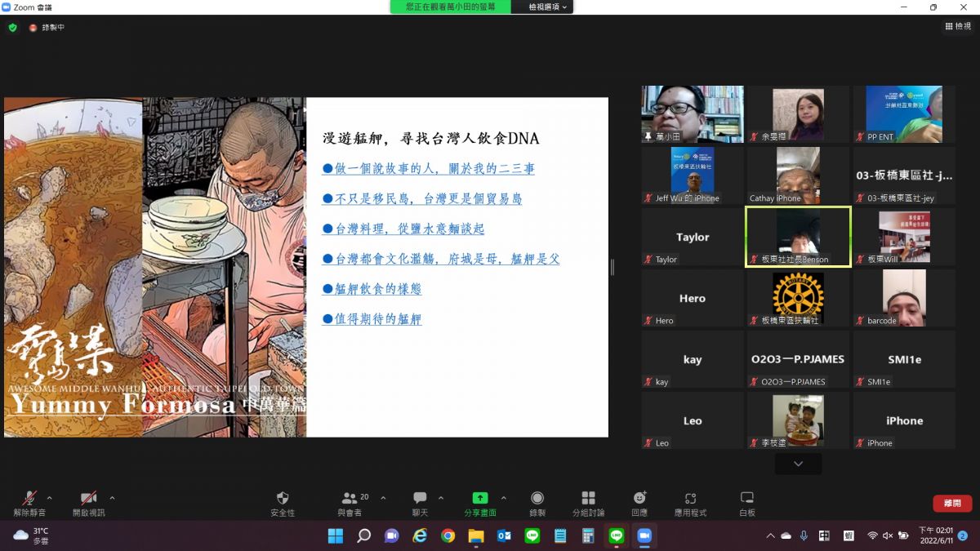Click the green banner 您正在觀看萬小田的螢幕
The height and width of the screenshot is (551, 980).
point(451,7)
